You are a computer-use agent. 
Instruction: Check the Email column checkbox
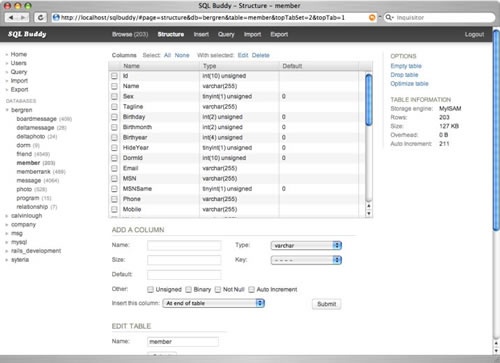(114, 168)
